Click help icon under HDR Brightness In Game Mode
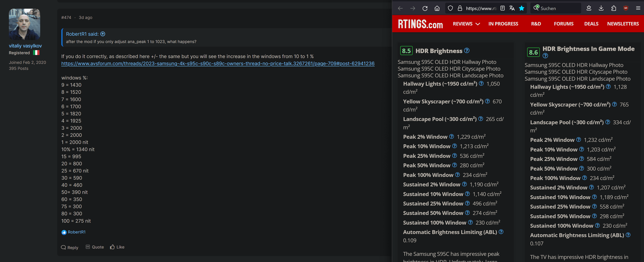The image size is (644, 262). coord(545,56)
